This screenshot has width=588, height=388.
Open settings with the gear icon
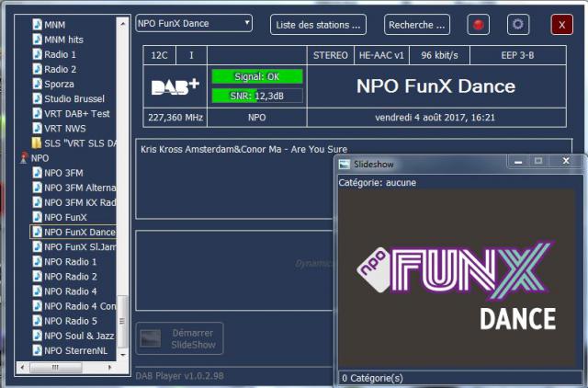[x=518, y=25]
